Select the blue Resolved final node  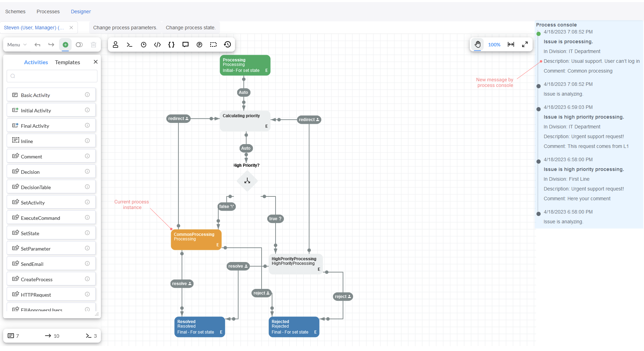[x=200, y=327]
